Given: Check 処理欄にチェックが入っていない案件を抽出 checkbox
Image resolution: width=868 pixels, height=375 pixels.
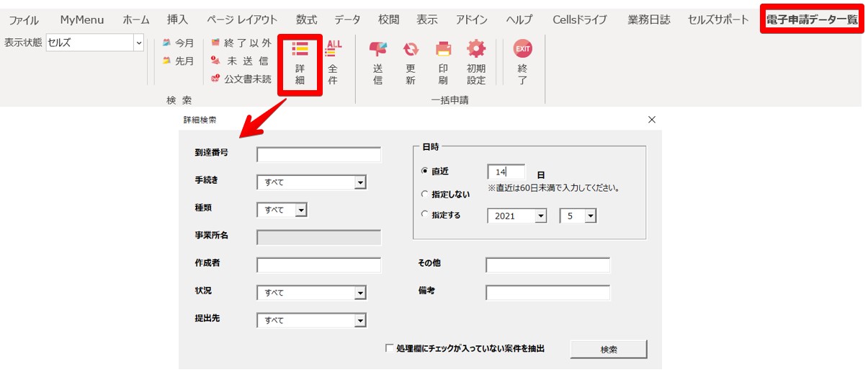Looking at the screenshot, I should (390, 348).
